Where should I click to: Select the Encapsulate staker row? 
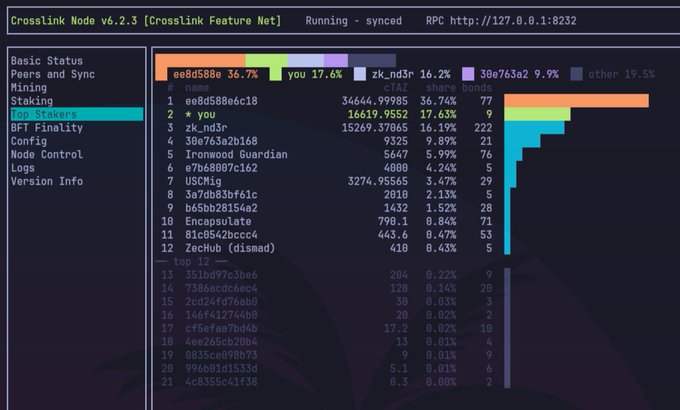click(326, 222)
